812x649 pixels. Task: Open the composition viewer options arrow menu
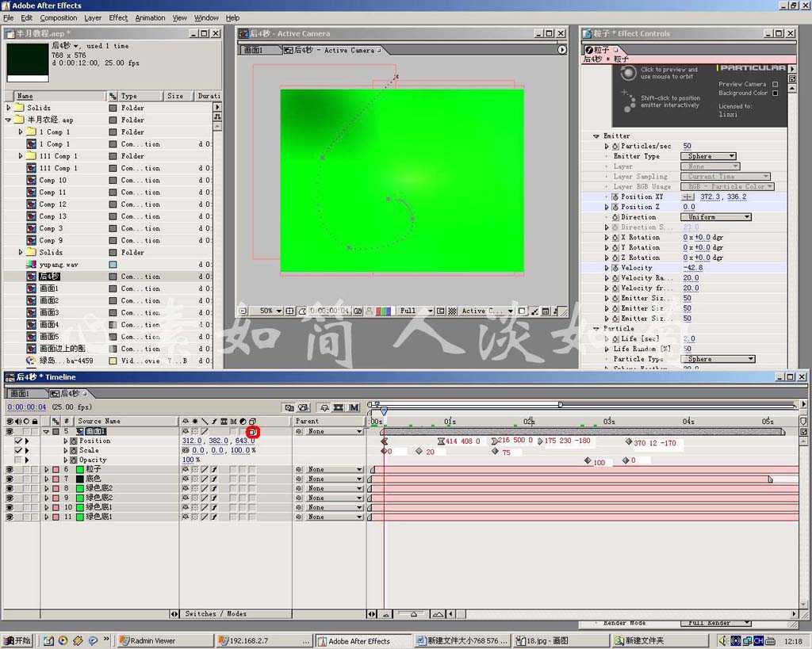tap(562, 50)
